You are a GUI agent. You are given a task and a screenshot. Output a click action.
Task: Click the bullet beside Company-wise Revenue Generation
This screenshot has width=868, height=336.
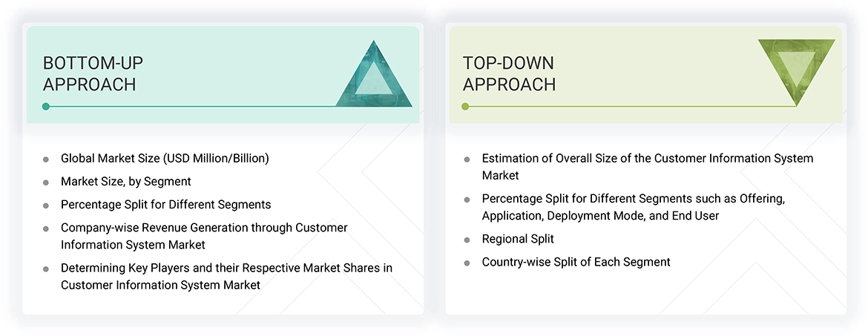[x=46, y=229]
